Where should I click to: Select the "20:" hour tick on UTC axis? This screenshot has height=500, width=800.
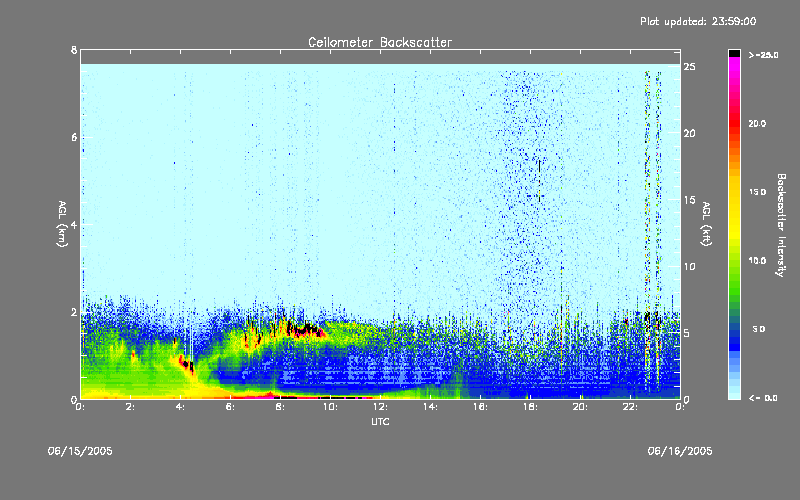(x=580, y=407)
